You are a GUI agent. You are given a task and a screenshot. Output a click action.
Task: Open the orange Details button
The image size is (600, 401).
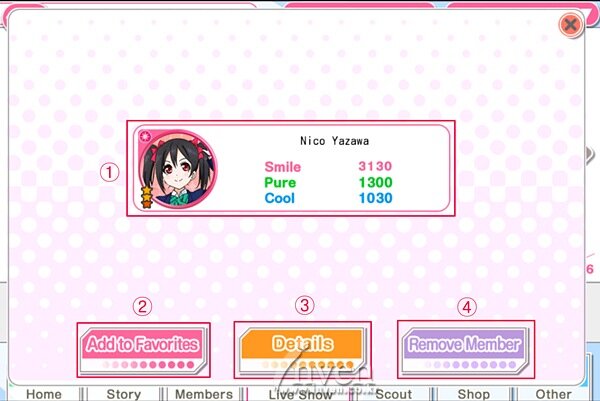(x=302, y=350)
